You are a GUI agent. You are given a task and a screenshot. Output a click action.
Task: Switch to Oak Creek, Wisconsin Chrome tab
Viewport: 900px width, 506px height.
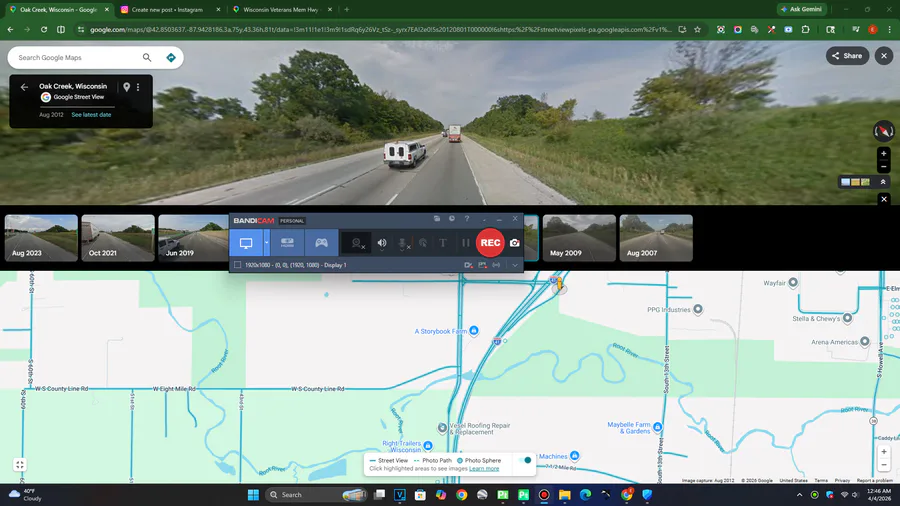[59, 10]
